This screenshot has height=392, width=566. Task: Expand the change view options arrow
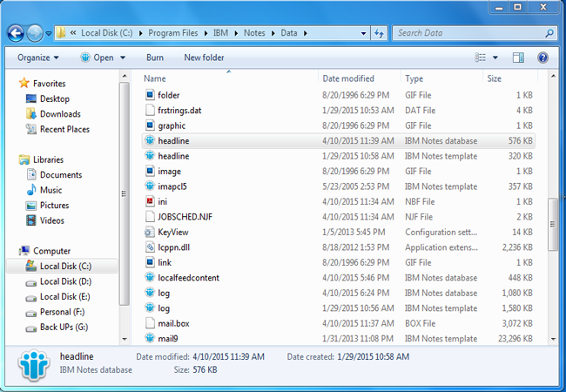tap(494, 57)
